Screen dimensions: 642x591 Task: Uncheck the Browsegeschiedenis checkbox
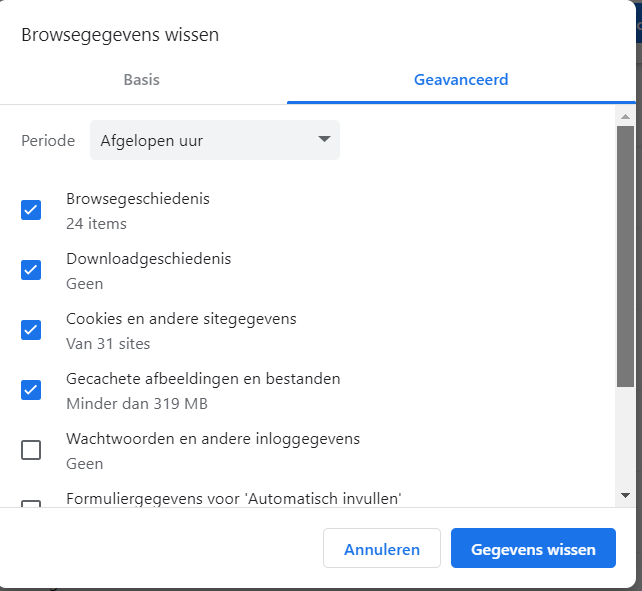pyautogui.click(x=31, y=210)
